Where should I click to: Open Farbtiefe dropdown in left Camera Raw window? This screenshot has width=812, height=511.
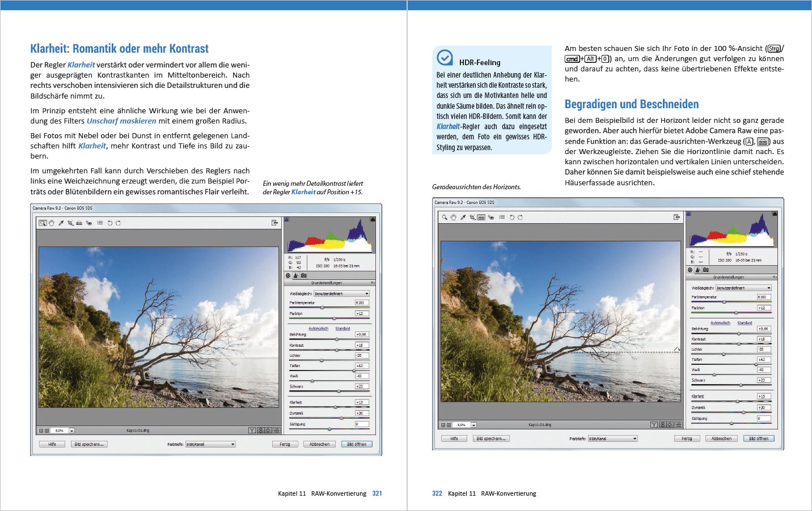pyautogui.click(x=210, y=444)
